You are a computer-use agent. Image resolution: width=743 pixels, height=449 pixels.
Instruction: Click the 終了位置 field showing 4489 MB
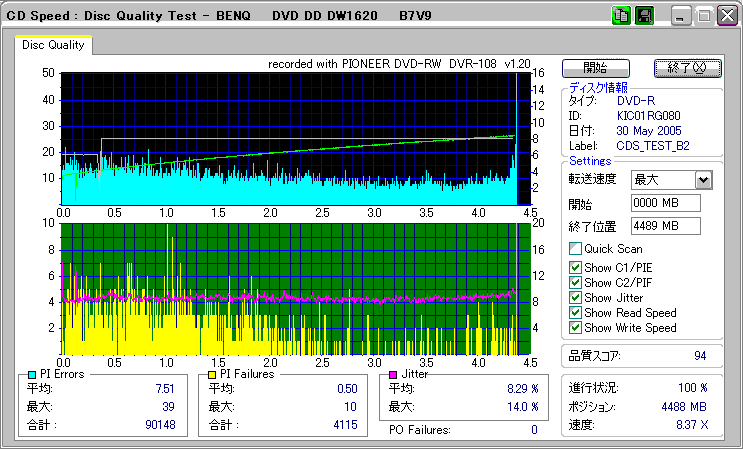(x=665, y=225)
